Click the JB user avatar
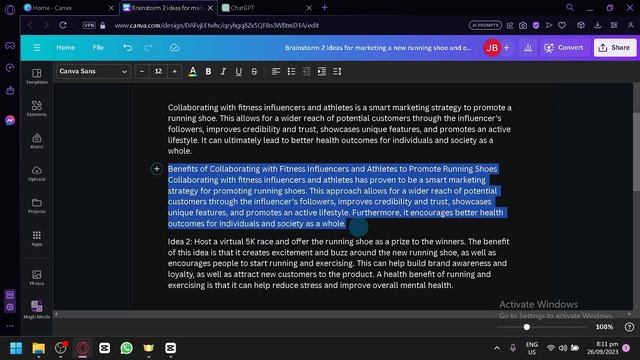Image resolution: width=640 pixels, height=360 pixels. pos(492,48)
